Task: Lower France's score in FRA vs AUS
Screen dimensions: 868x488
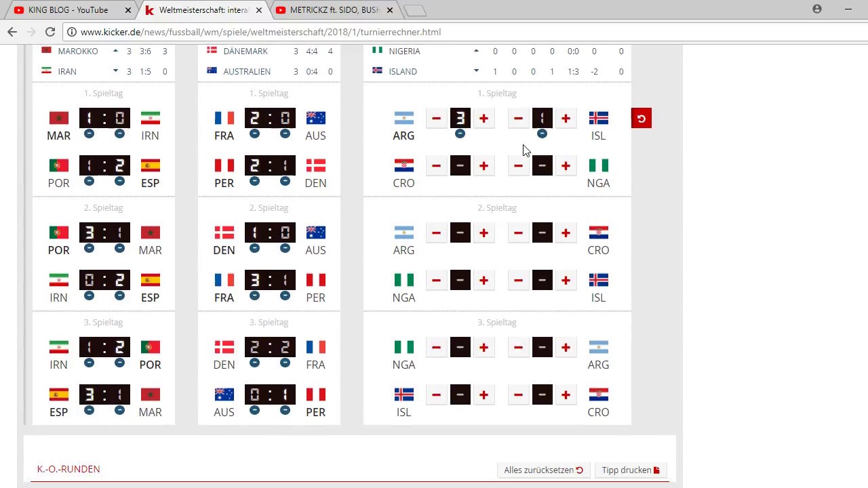Action: (x=254, y=134)
